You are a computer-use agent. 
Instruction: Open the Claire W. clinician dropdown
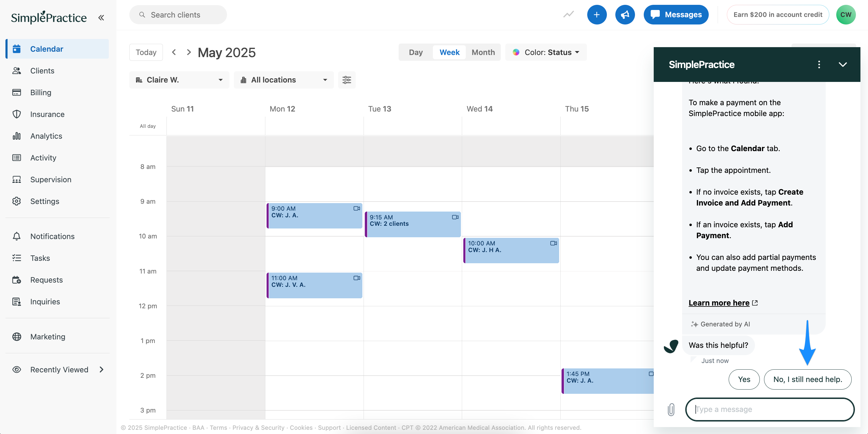[179, 80]
